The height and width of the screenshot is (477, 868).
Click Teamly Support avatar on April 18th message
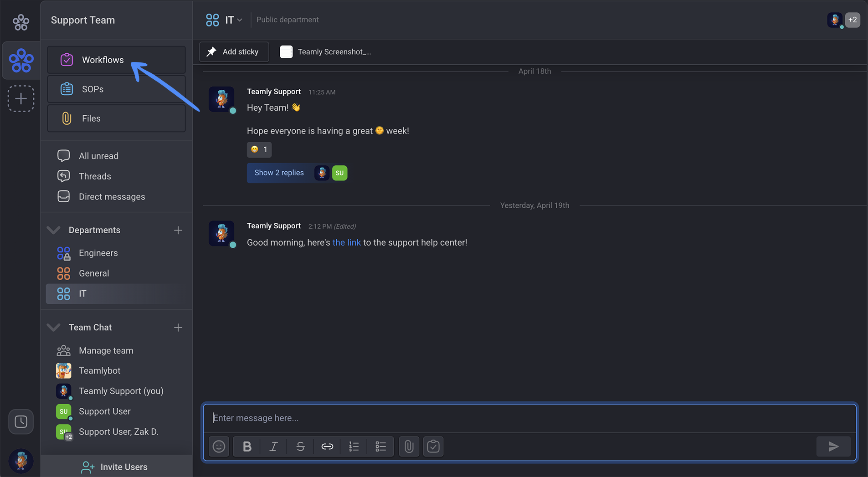[221, 99]
